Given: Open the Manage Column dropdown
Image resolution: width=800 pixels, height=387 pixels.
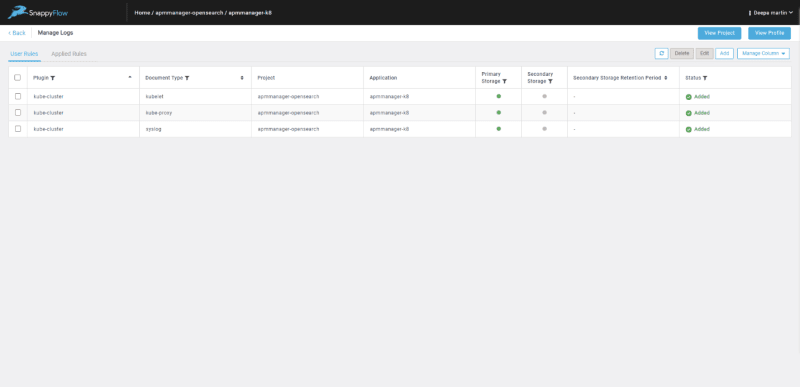Looking at the screenshot, I should click(x=763, y=54).
